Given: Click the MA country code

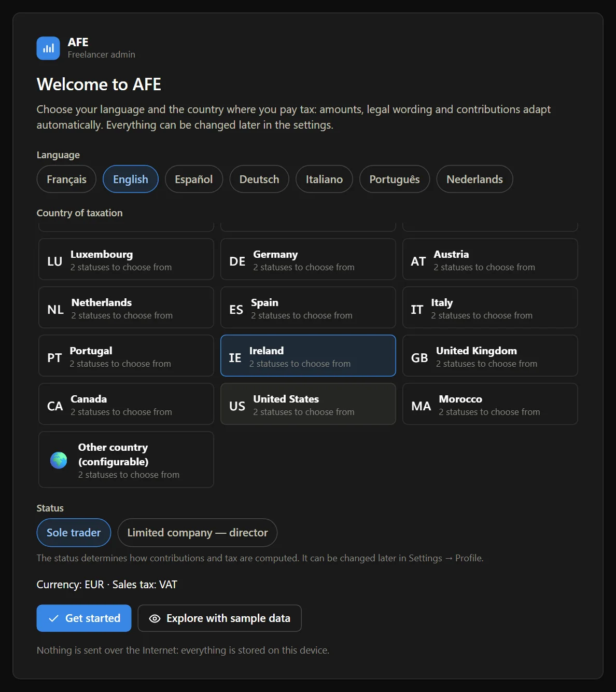Looking at the screenshot, I should coord(421,406).
